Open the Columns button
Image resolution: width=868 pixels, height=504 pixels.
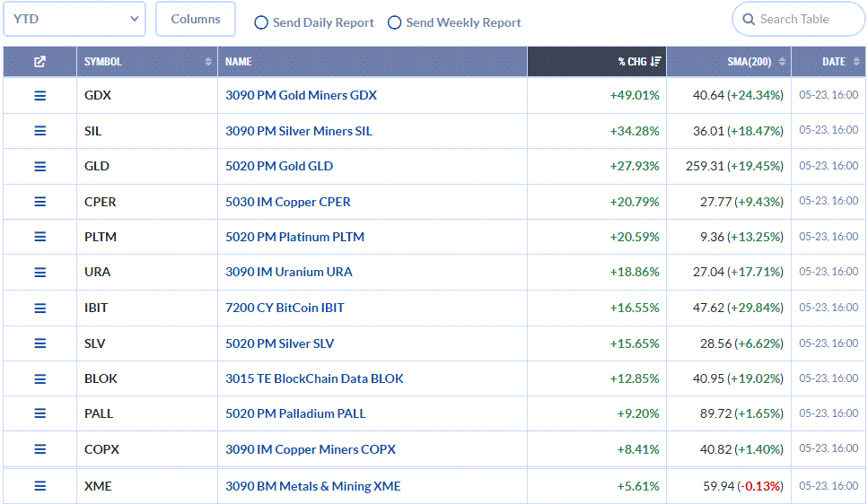click(196, 19)
